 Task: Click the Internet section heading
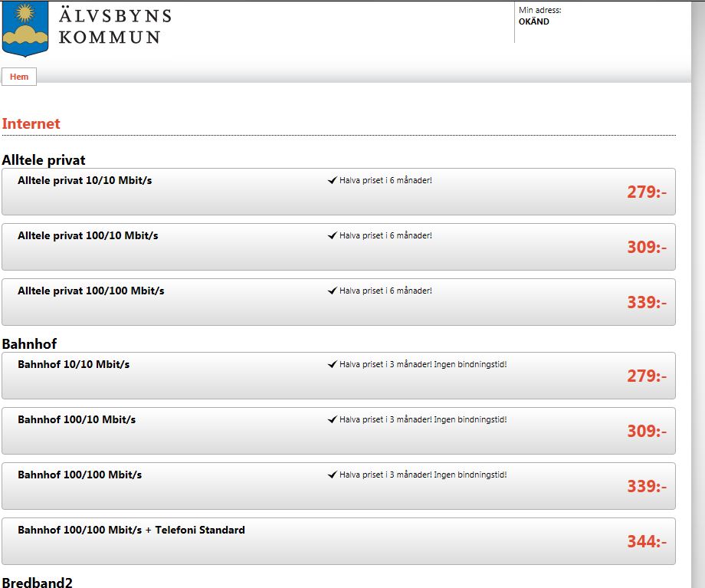pos(31,123)
